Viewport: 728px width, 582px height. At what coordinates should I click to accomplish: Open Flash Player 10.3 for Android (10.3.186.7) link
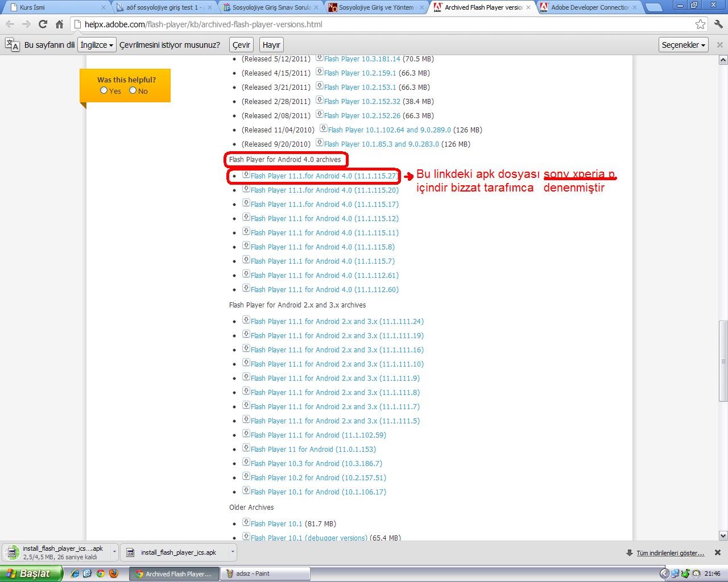click(x=316, y=464)
